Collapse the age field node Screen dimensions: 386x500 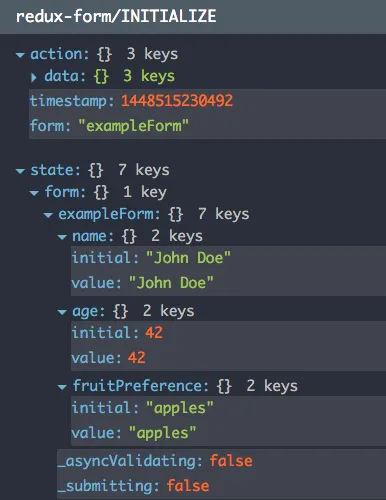pos(62,312)
